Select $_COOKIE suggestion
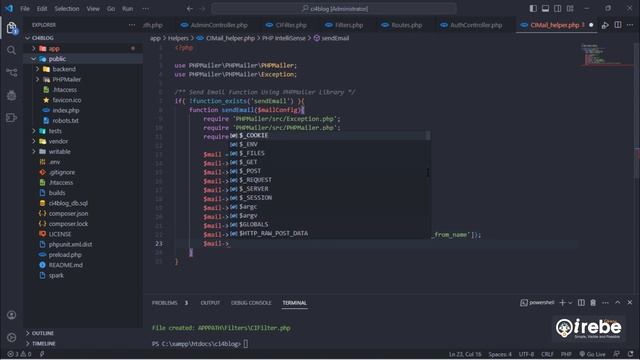640x360 pixels. coord(330,135)
